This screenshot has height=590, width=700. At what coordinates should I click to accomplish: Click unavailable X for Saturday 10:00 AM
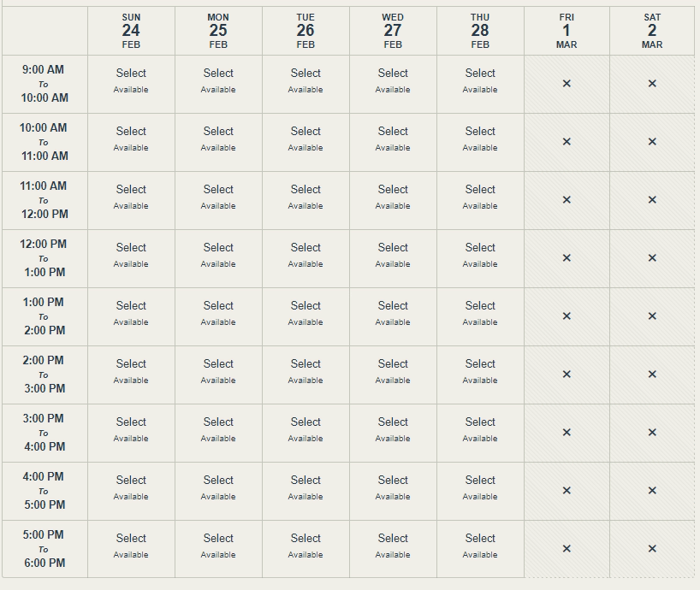[652, 141]
